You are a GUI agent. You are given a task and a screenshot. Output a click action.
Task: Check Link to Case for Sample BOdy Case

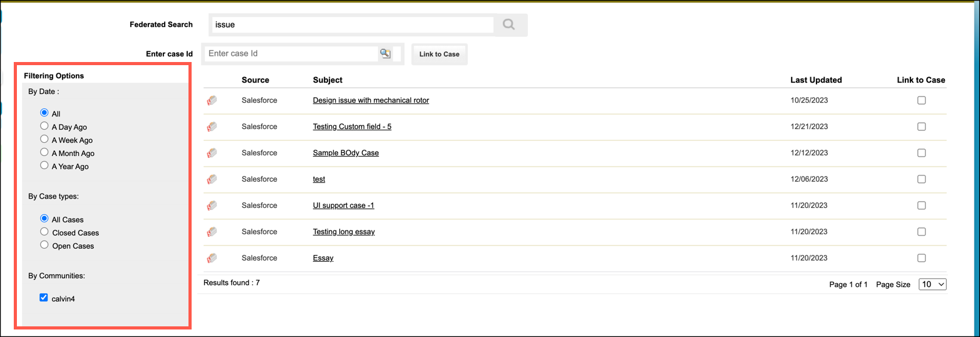click(x=921, y=153)
